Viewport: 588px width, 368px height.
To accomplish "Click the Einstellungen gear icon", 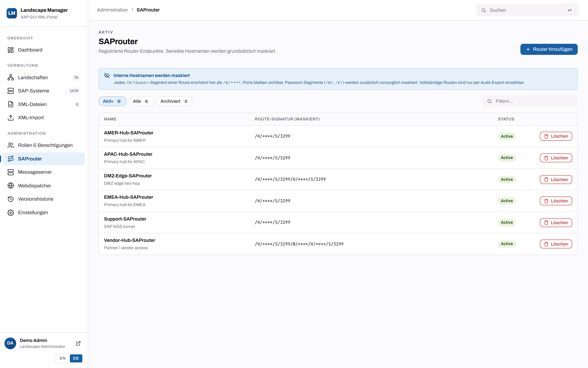I will click(11, 212).
